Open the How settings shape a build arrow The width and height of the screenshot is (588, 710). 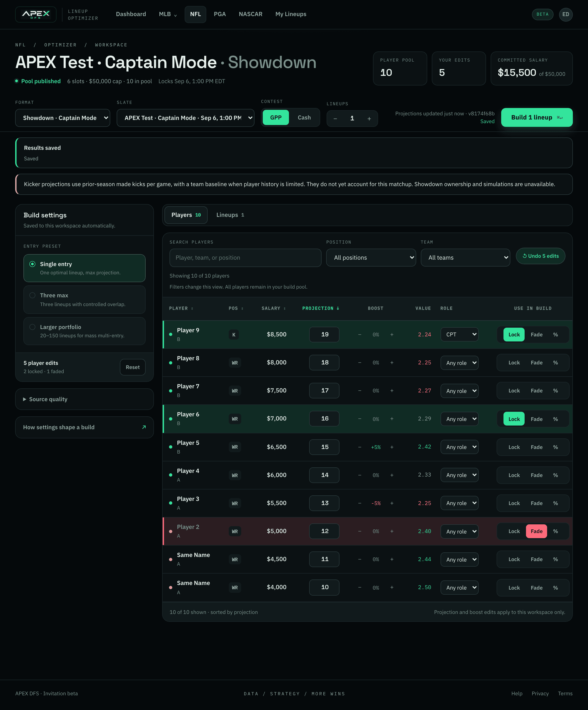(x=144, y=427)
